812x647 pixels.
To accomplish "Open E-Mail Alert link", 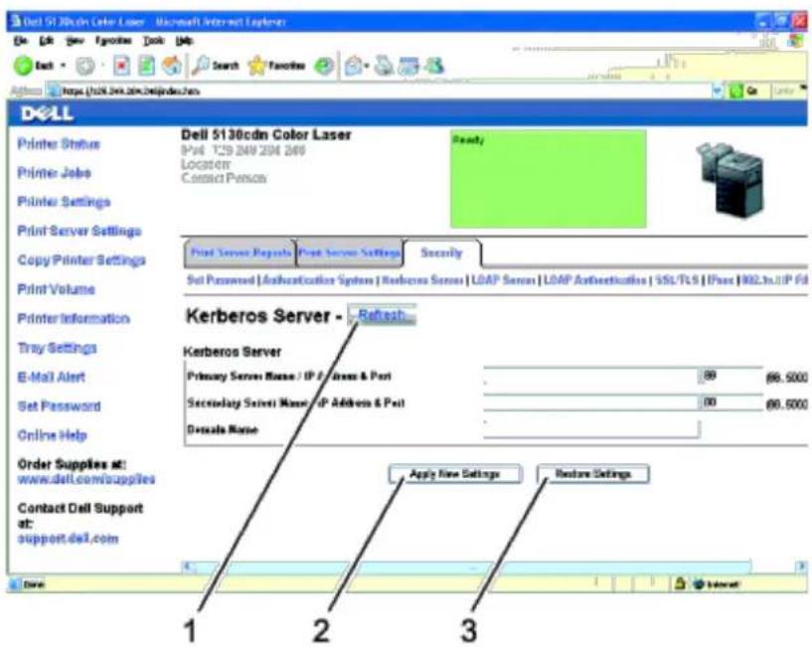I will (x=52, y=377).
